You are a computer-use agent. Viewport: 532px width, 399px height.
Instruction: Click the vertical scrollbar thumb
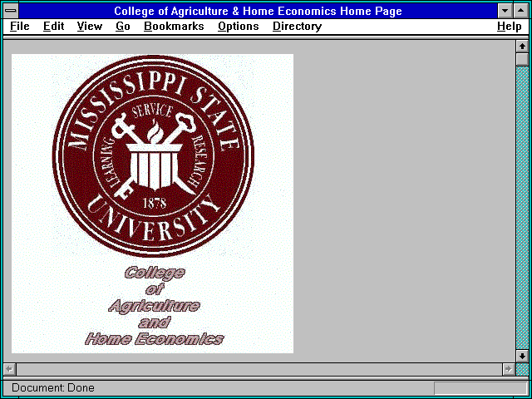click(x=522, y=59)
